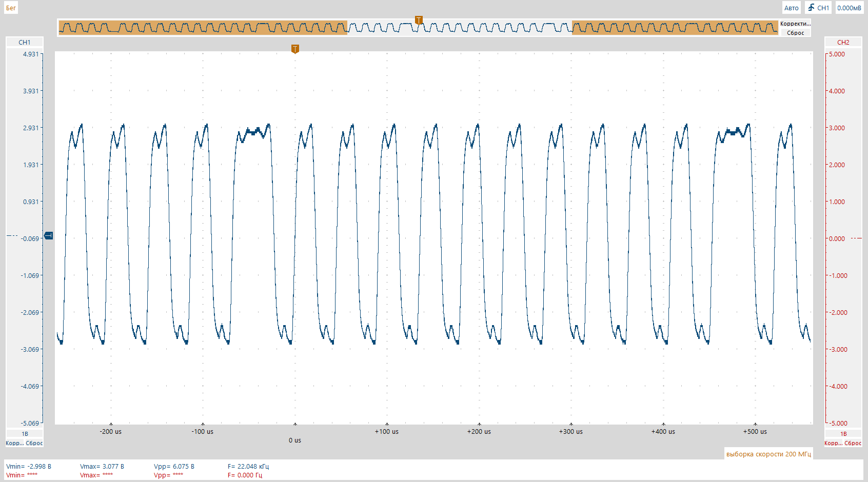Click "Корр..." under the CH2 scale
The height and width of the screenshot is (482, 868).
[833, 443]
